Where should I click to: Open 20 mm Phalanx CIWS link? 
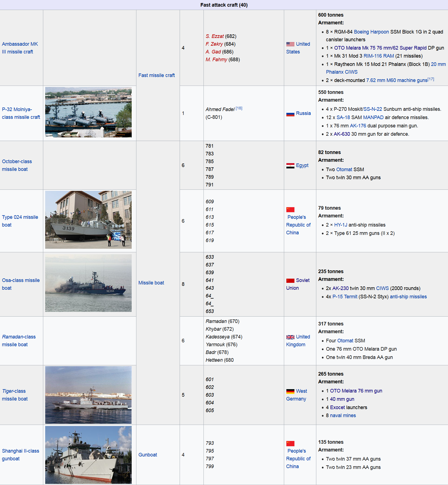pyautogui.click(x=386, y=68)
